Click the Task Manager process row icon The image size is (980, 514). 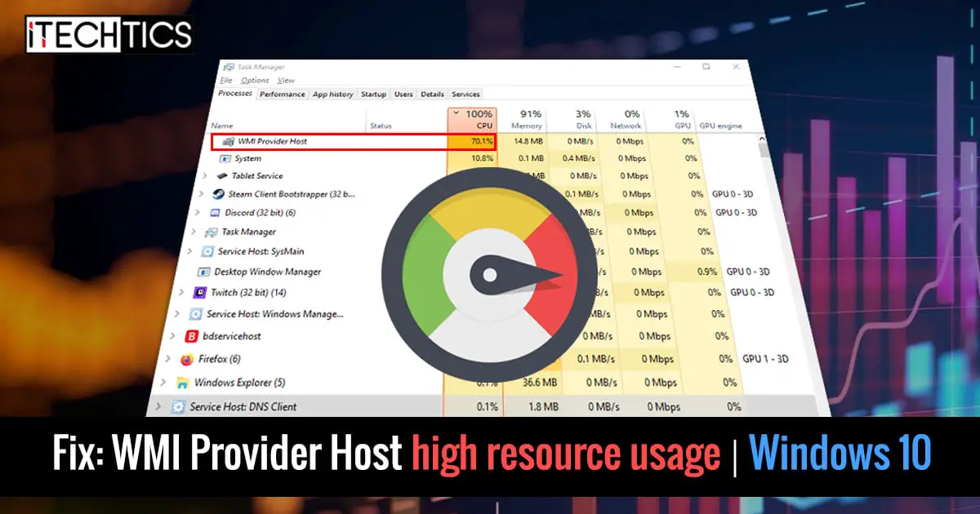[x=212, y=232]
